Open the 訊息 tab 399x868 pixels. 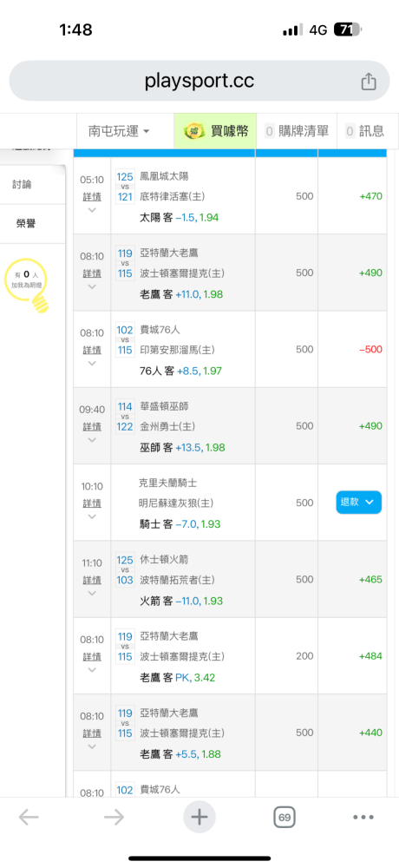coord(364,131)
